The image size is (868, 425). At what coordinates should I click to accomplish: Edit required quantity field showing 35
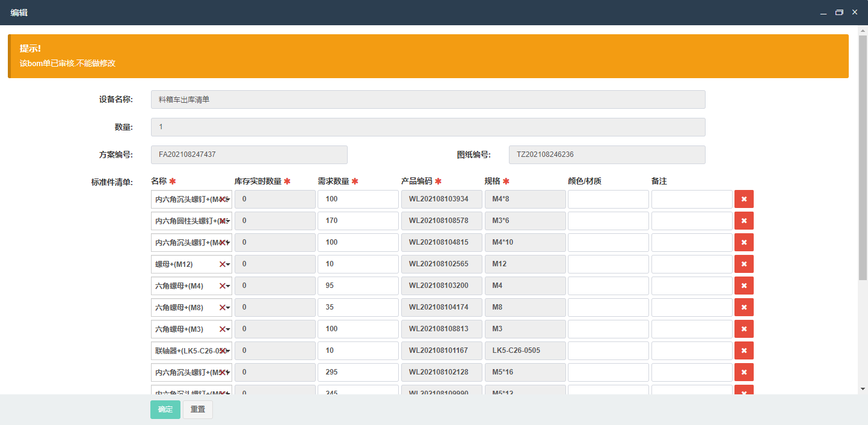(358, 307)
